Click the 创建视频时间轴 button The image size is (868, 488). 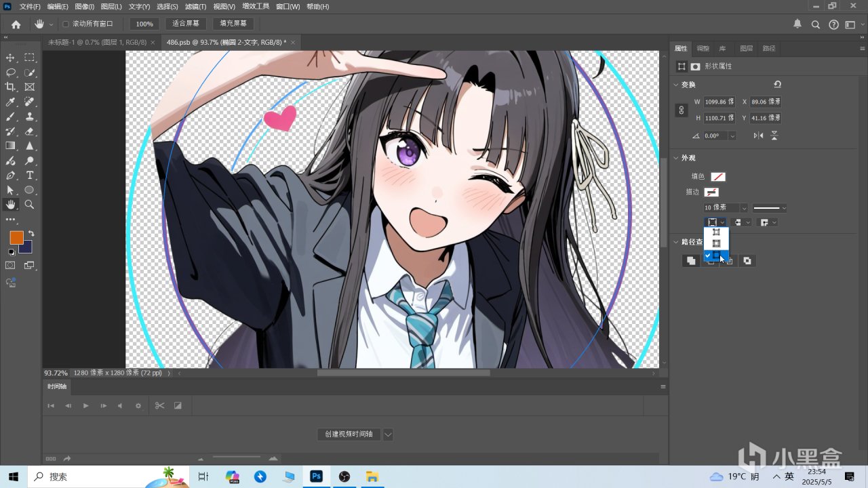coord(349,434)
